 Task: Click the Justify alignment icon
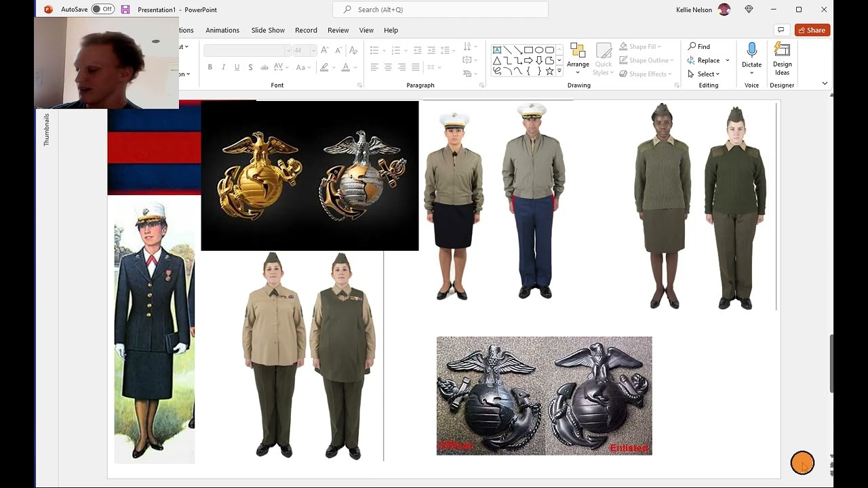(415, 67)
